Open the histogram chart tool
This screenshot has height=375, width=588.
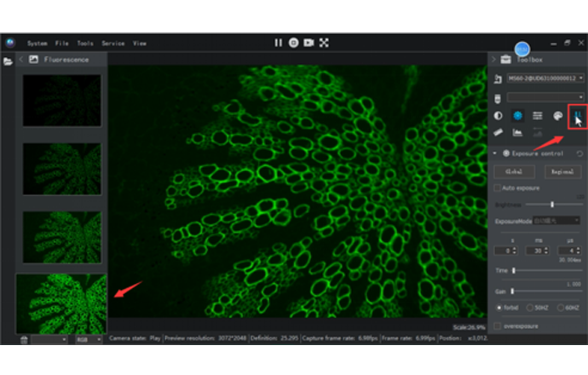pos(517,132)
